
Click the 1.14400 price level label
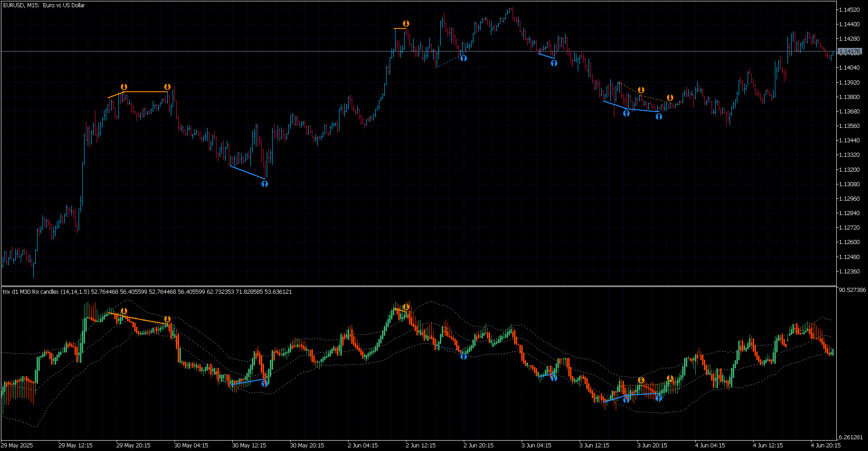849,24
